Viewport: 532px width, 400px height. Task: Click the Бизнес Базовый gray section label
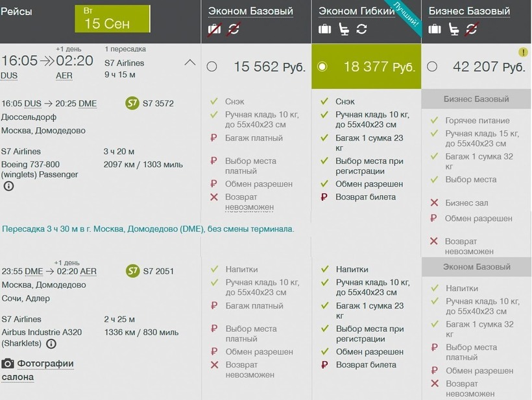pyautogui.click(x=476, y=99)
